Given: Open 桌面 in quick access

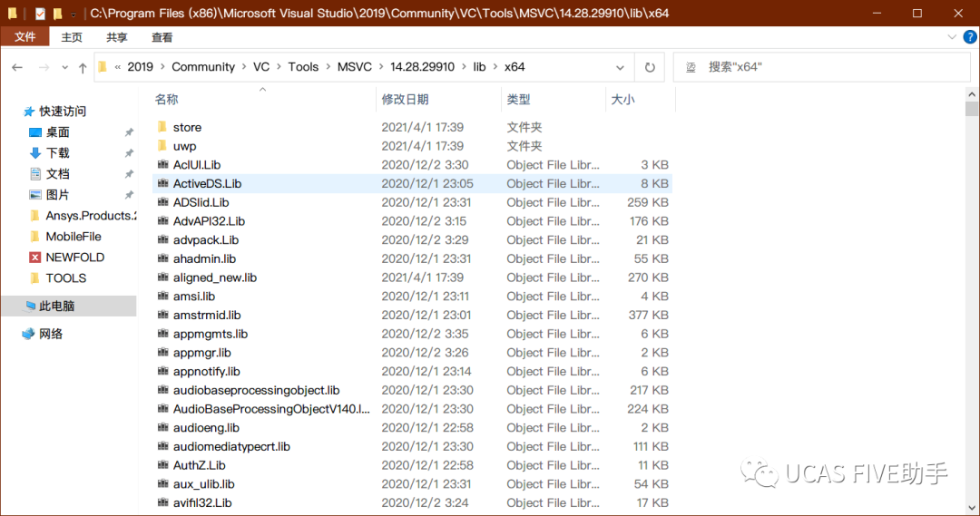Looking at the screenshot, I should click(x=57, y=132).
